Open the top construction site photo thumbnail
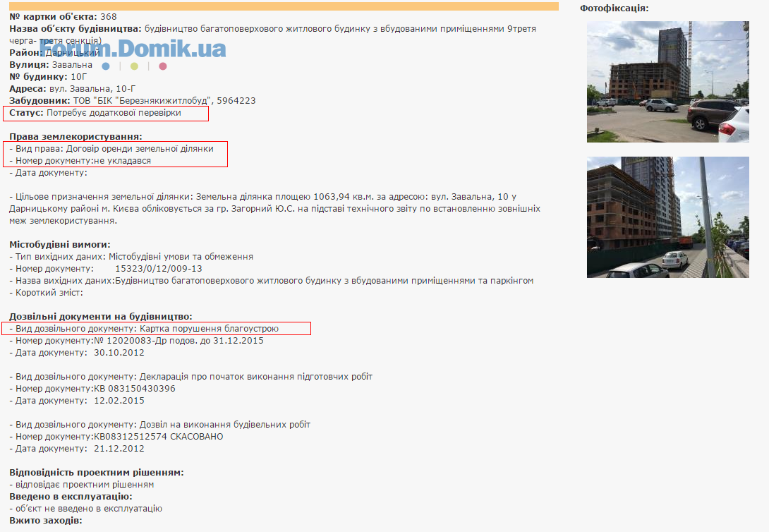This screenshot has height=532, width=769. (667, 82)
